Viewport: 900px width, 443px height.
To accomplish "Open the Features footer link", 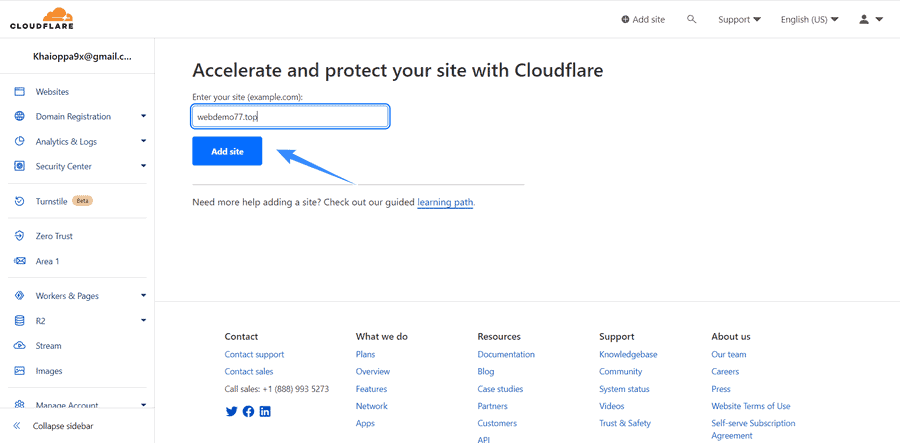I will pos(371,389).
